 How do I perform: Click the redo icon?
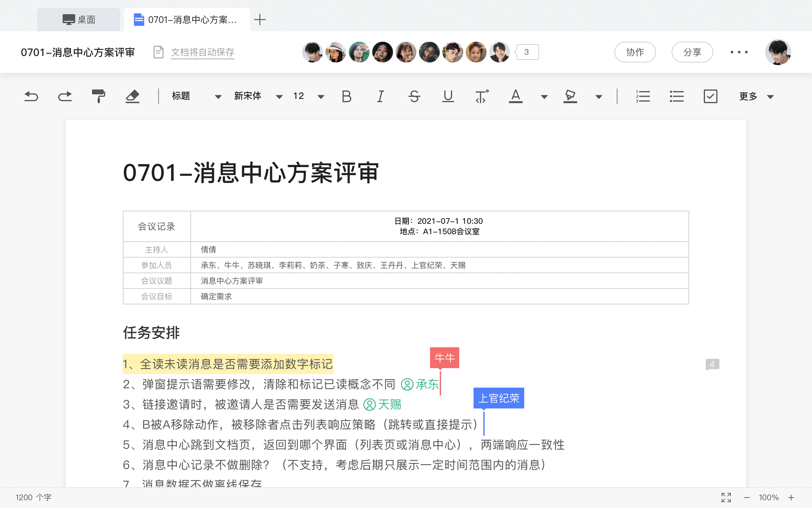(x=65, y=97)
